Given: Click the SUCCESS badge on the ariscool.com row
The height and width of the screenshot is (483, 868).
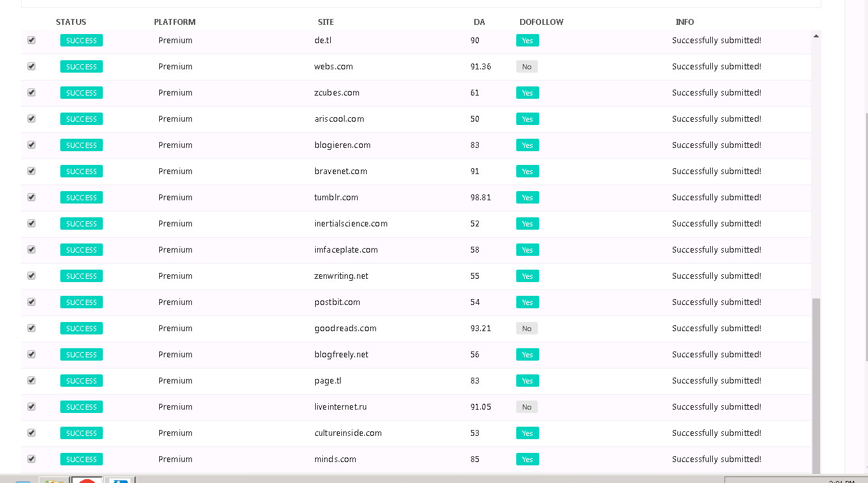Looking at the screenshot, I should point(81,118).
